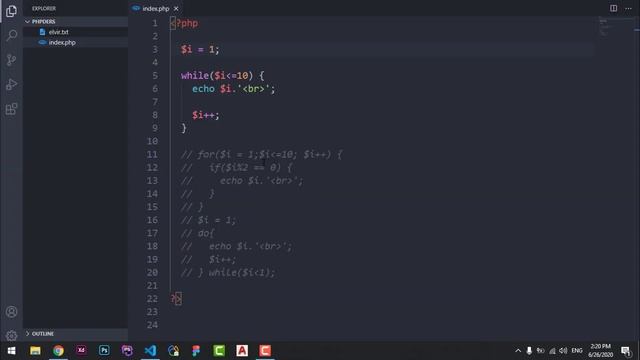Open the red Camtasia recorder taskbar icon
The image size is (640, 360).
click(265, 351)
